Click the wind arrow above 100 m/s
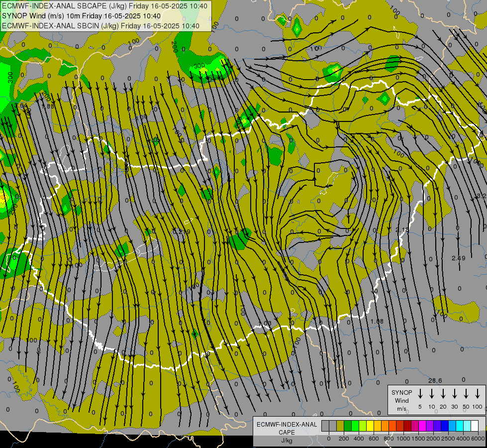The image size is (487, 448). (478, 394)
